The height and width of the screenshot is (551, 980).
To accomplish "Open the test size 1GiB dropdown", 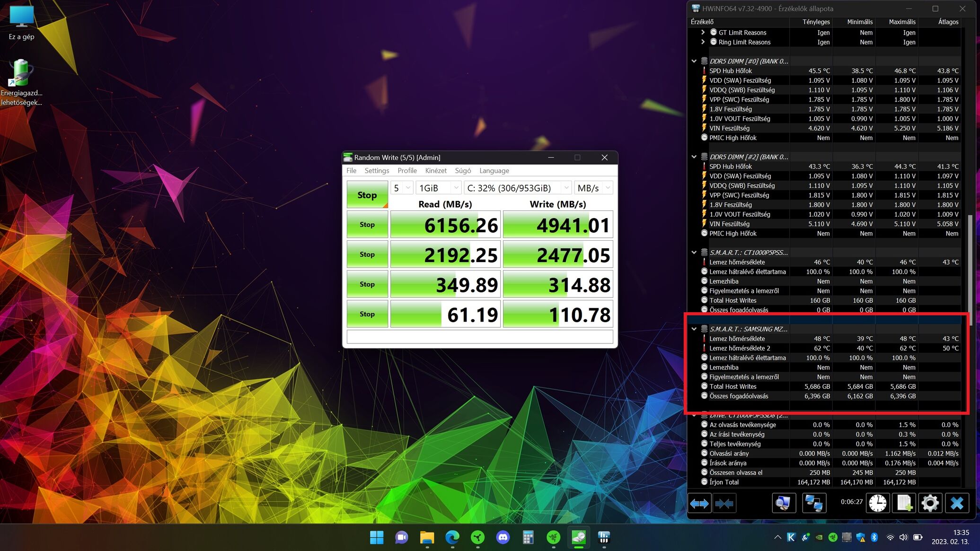I will 438,188.
